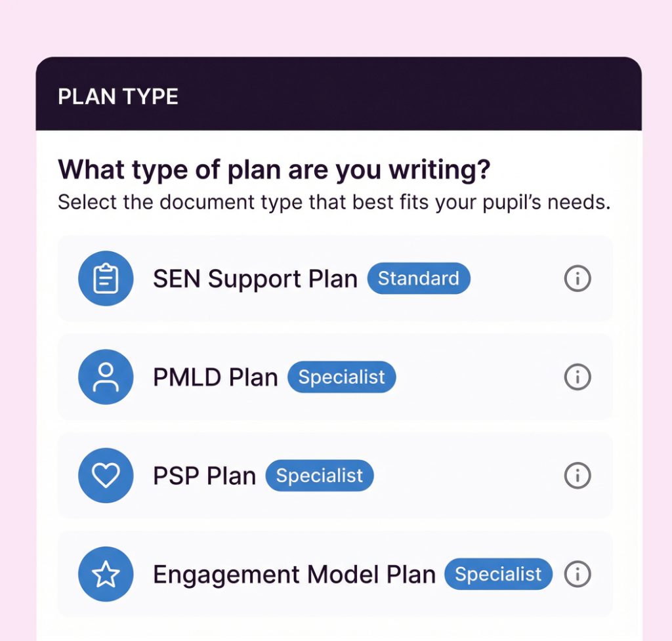This screenshot has height=641, width=672.
Task: Click the Specialist badge on PMLD Plan
Action: (x=341, y=377)
